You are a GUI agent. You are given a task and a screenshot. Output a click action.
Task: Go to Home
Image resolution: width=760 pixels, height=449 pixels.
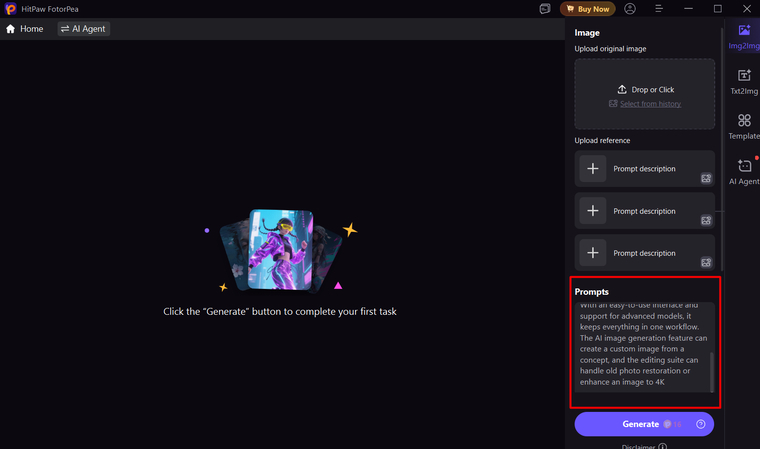(25, 29)
